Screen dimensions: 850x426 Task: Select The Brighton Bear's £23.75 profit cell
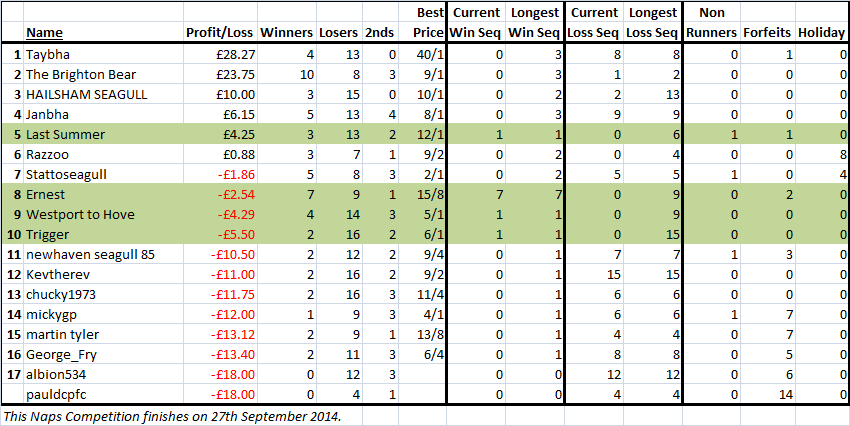click(x=220, y=74)
